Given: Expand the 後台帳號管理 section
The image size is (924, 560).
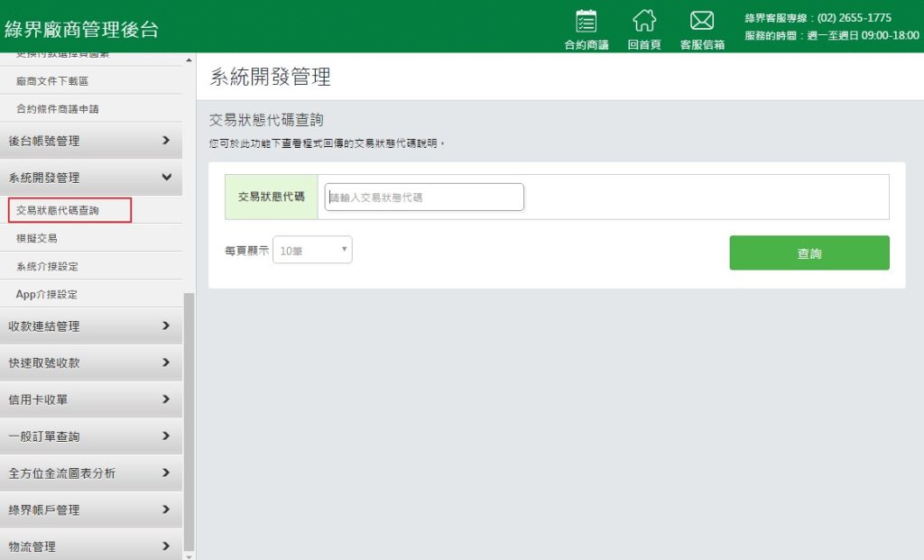Looking at the screenshot, I should click(x=90, y=141).
